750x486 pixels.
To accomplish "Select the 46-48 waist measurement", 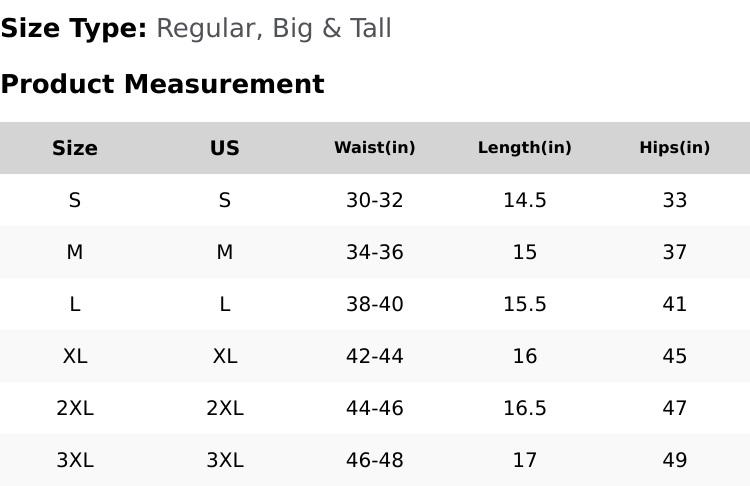I will click(x=375, y=460).
